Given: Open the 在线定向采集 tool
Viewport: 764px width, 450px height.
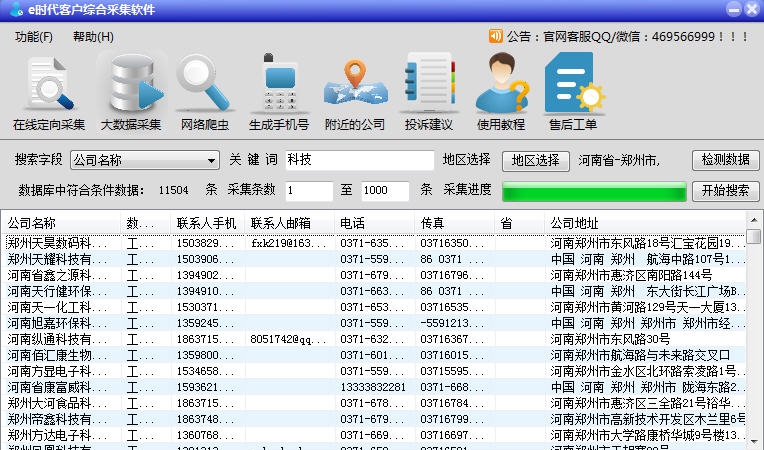Looking at the screenshot, I should (49, 93).
